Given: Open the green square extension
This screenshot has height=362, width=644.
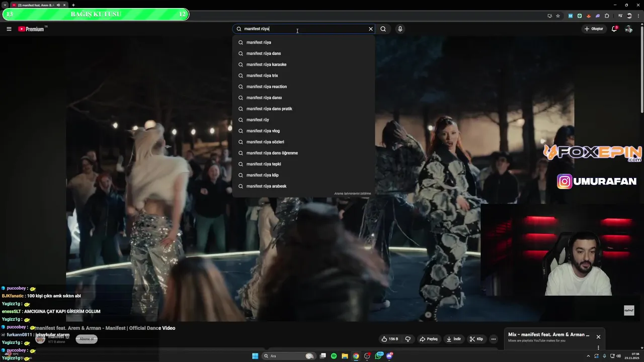Looking at the screenshot, I should 580,16.
